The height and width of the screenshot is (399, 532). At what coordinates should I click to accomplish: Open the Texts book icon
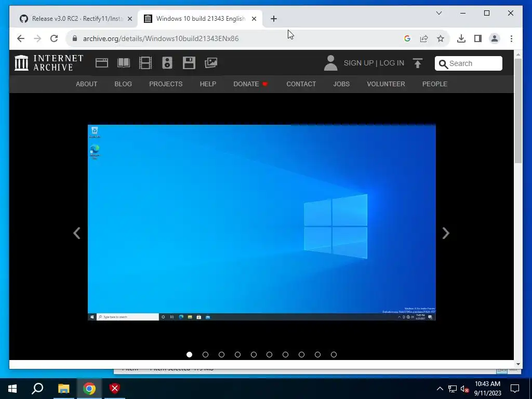pos(124,63)
